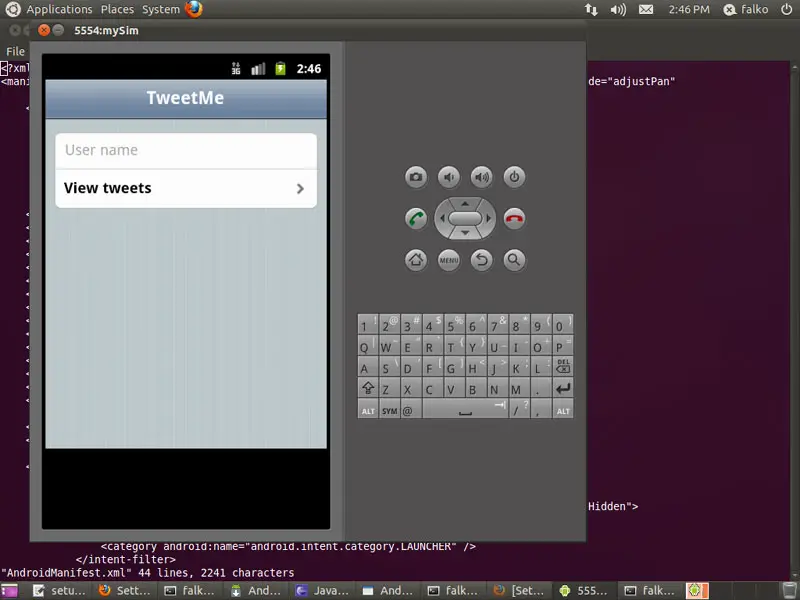Click the TweetMe title header
This screenshot has width=800, height=600.
tap(185, 97)
